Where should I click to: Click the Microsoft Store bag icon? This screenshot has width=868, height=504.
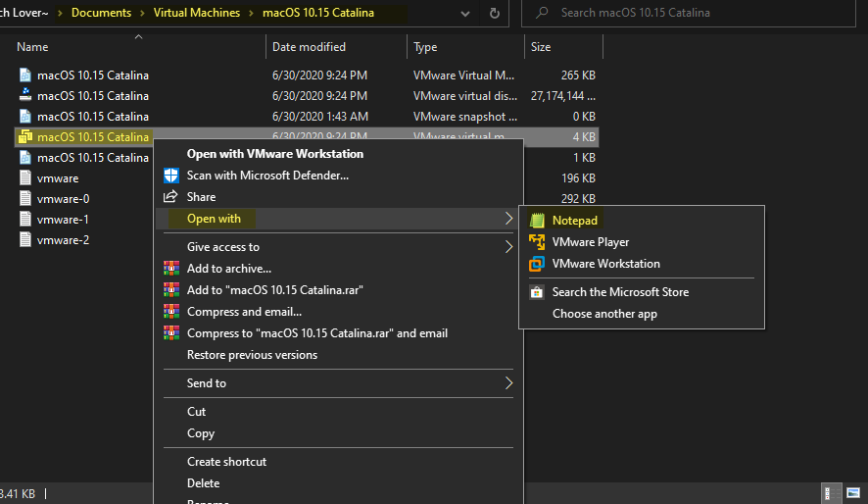coord(537,292)
